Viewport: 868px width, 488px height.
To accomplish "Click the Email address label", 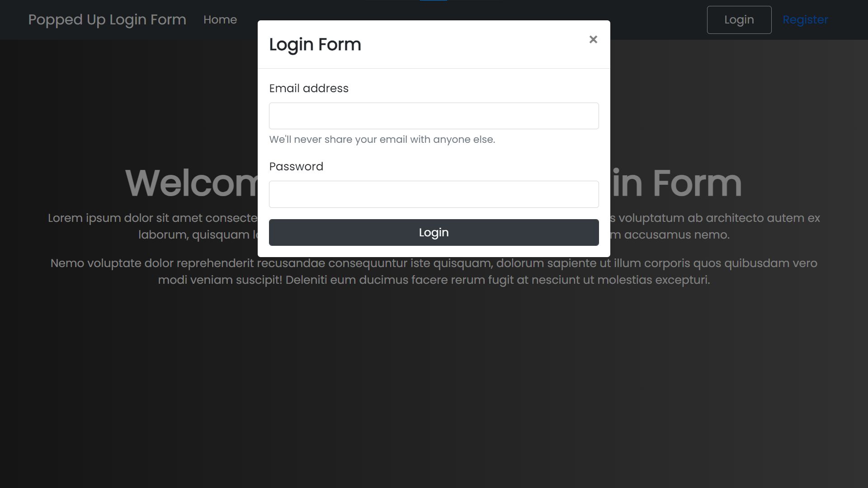I will 309,88.
